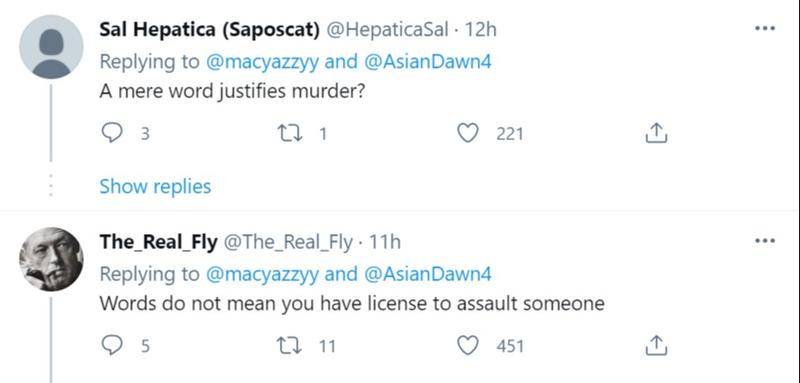Image resolution: width=800 pixels, height=383 pixels.
Task: Reply to Sal Hepatica's tweet
Action: [x=112, y=134]
